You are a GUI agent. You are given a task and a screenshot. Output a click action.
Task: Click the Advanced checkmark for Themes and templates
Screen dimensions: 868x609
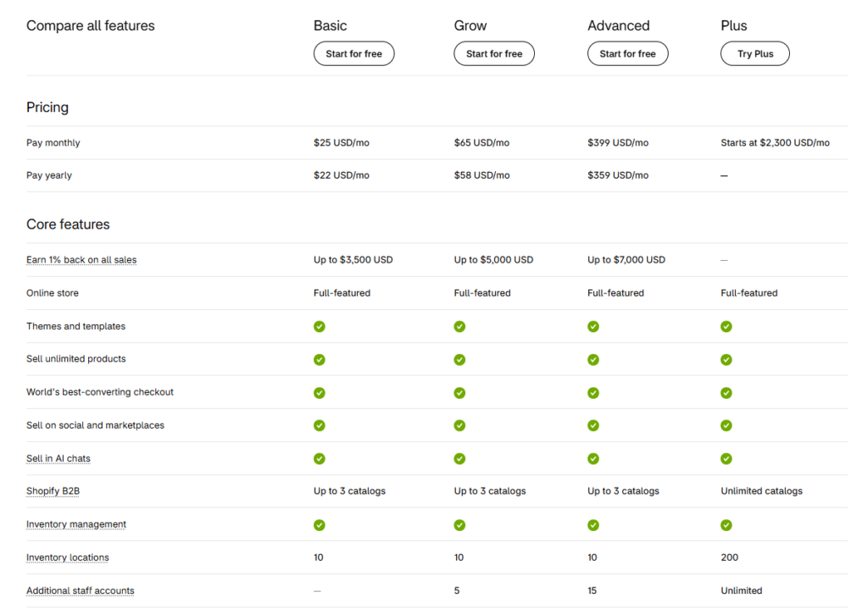point(593,326)
